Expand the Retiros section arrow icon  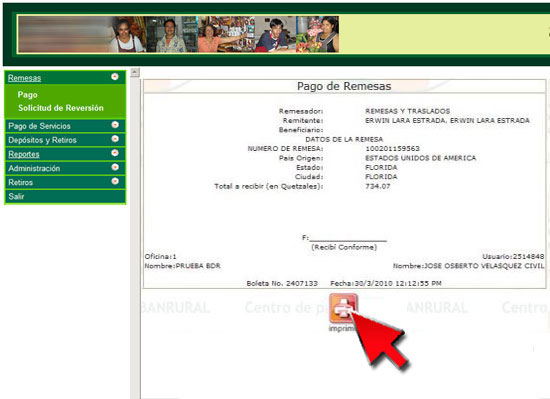click(115, 181)
